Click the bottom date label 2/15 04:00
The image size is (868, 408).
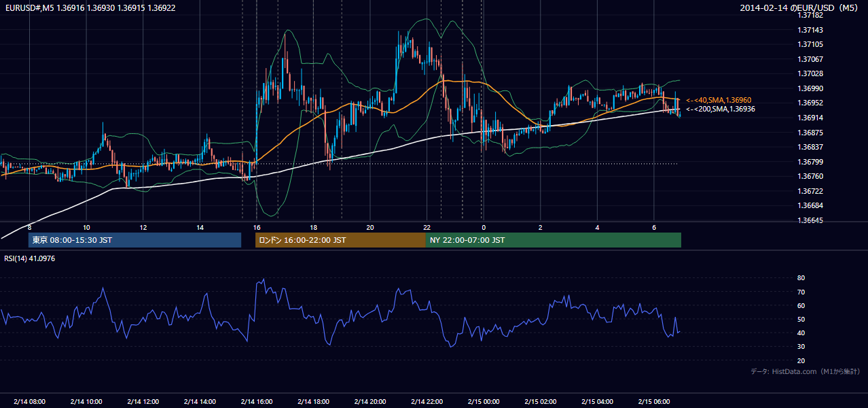coord(597,402)
